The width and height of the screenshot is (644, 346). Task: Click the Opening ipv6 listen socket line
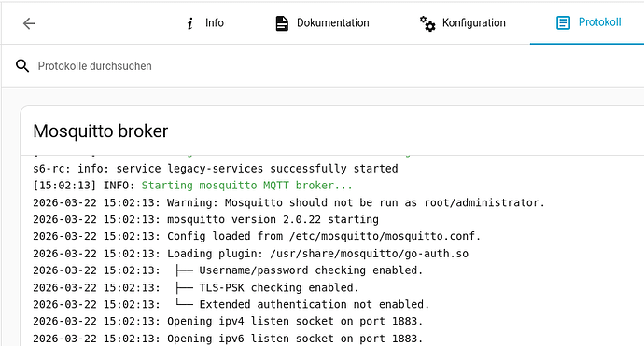pos(228,339)
